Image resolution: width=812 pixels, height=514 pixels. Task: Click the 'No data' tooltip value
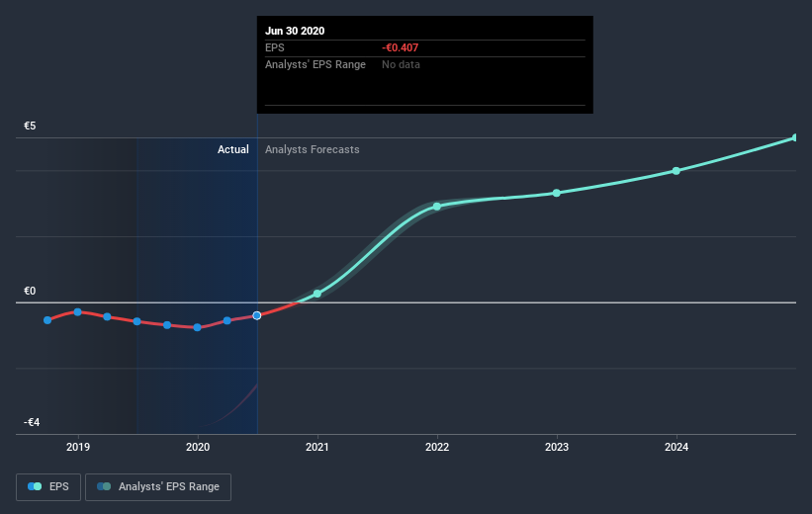point(401,64)
